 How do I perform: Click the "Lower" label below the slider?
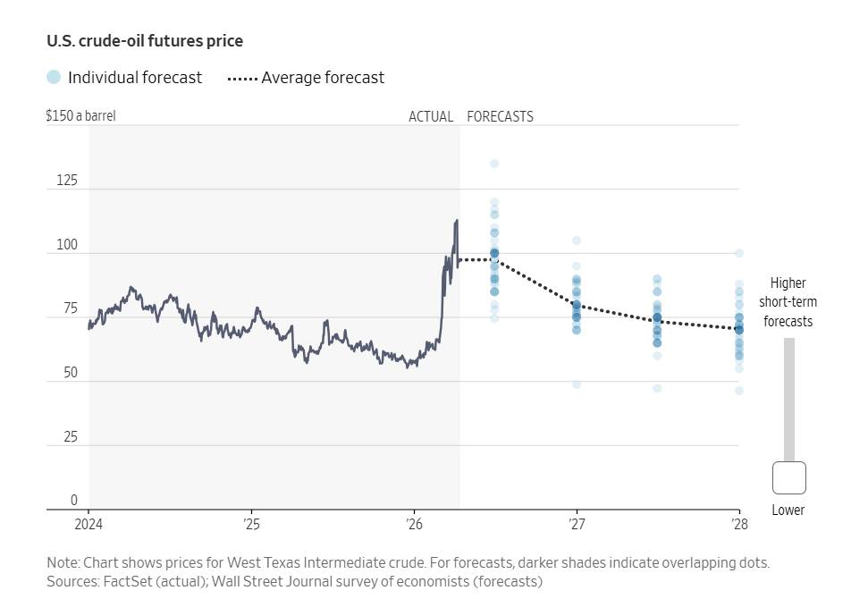click(788, 510)
